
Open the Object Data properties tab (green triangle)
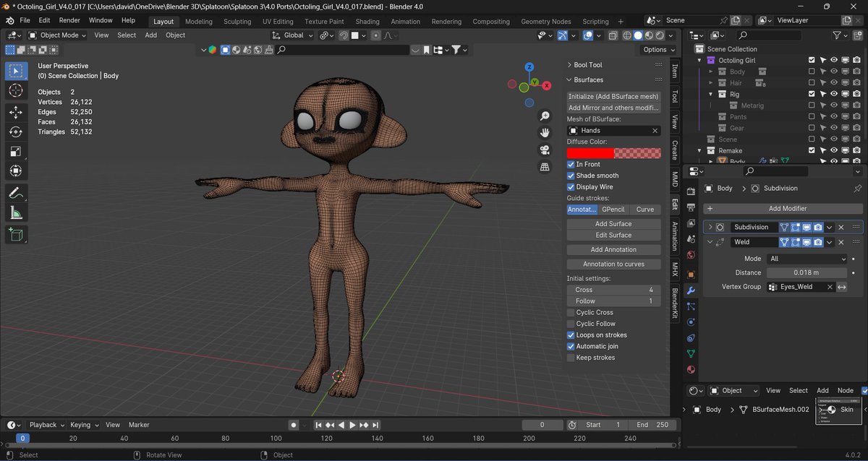pyautogui.click(x=691, y=353)
